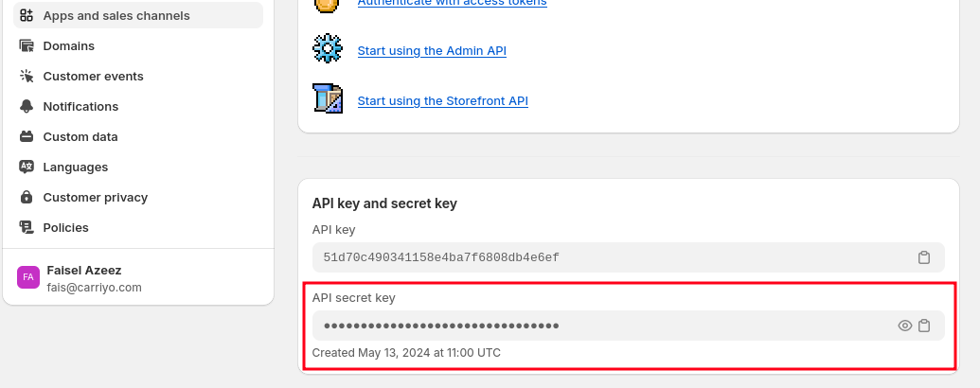Copy the API secret key to clipboard
This screenshot has width=980, height=388.
(x=924, y=326)
